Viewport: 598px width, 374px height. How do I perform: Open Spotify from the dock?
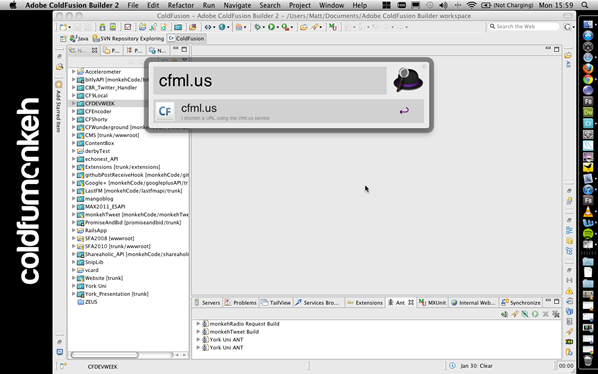[588, 233]
